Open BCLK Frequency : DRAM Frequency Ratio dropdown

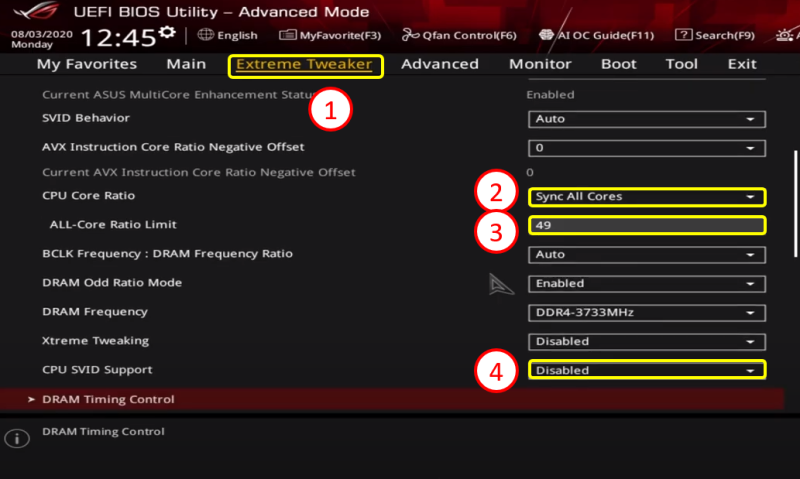point(647,255)
